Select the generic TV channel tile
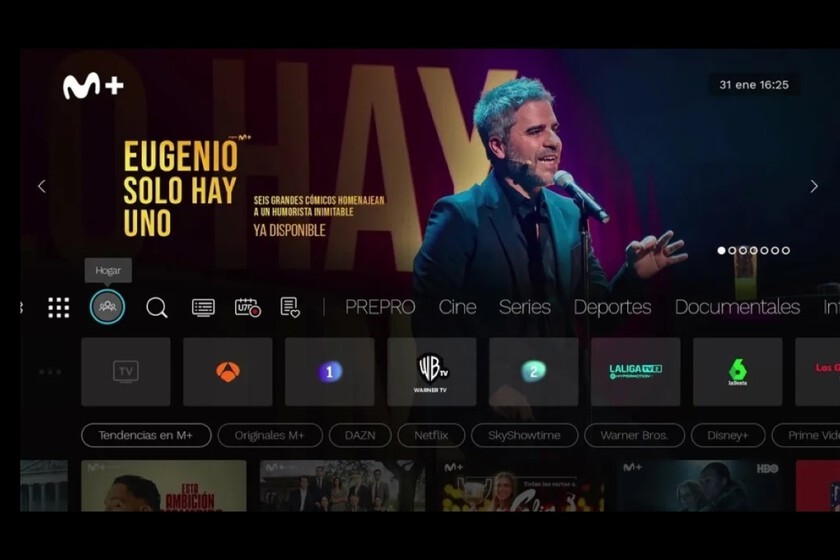Image resolution: width=840 pixels, height=560 pixels. click(x=126, y=371)
